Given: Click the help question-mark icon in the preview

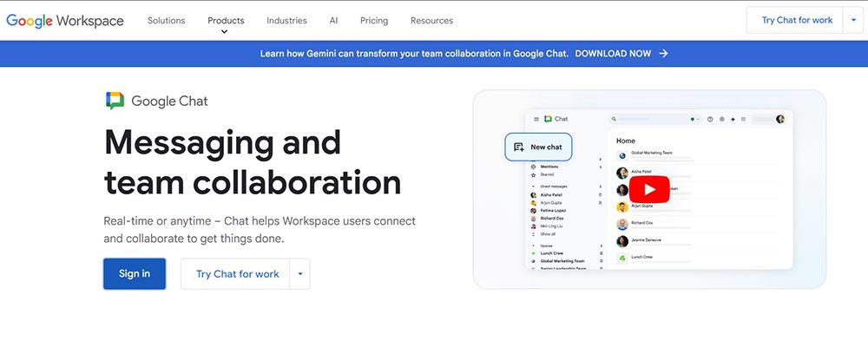Looking at the screenshot, I should click(710, 119).
